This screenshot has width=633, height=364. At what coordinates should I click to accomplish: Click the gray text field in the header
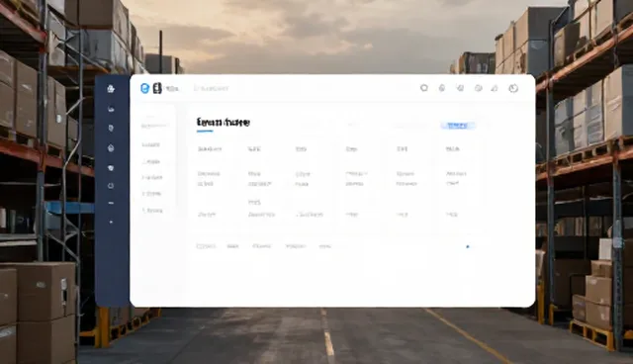tap(211, 88)
